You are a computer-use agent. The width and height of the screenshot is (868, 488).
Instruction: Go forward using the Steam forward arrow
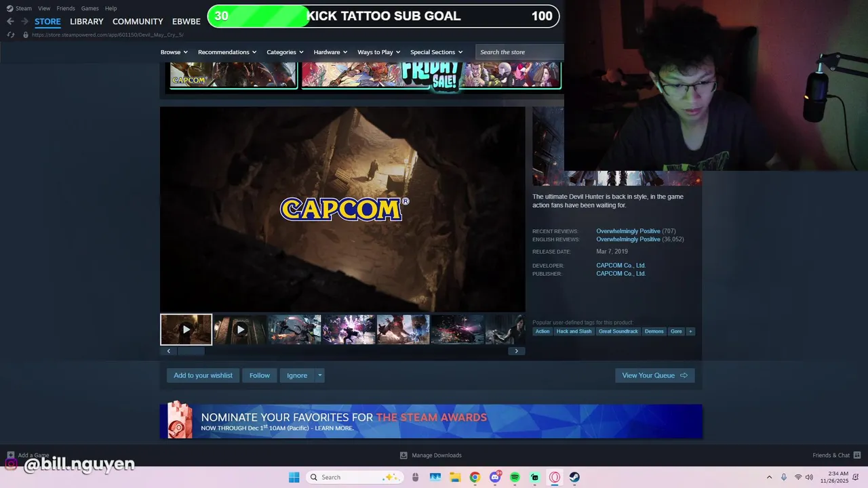24,22
